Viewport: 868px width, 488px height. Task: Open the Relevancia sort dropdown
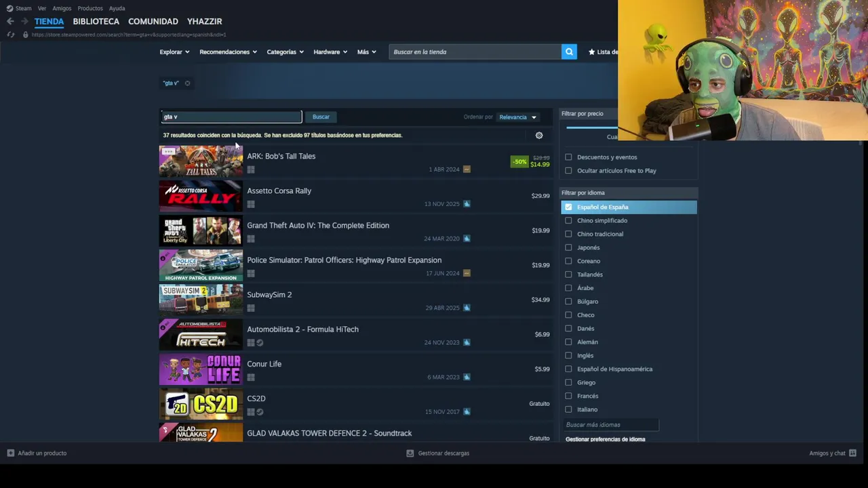[x=518, y=117]
